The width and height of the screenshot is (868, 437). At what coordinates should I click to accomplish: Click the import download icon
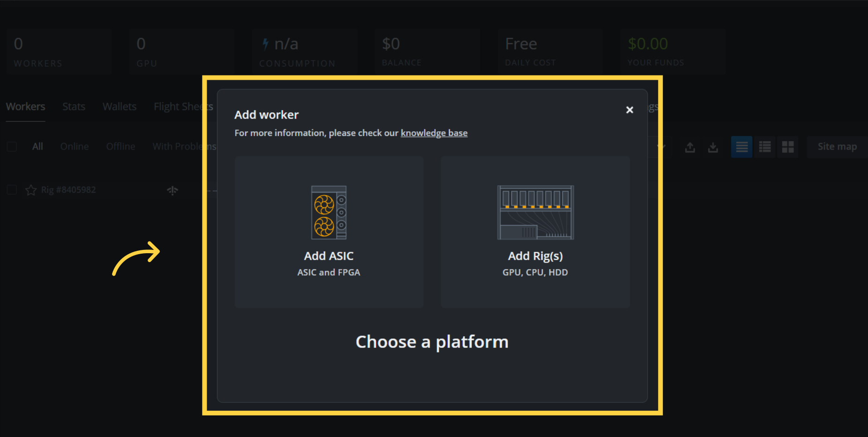pos(712,147)
